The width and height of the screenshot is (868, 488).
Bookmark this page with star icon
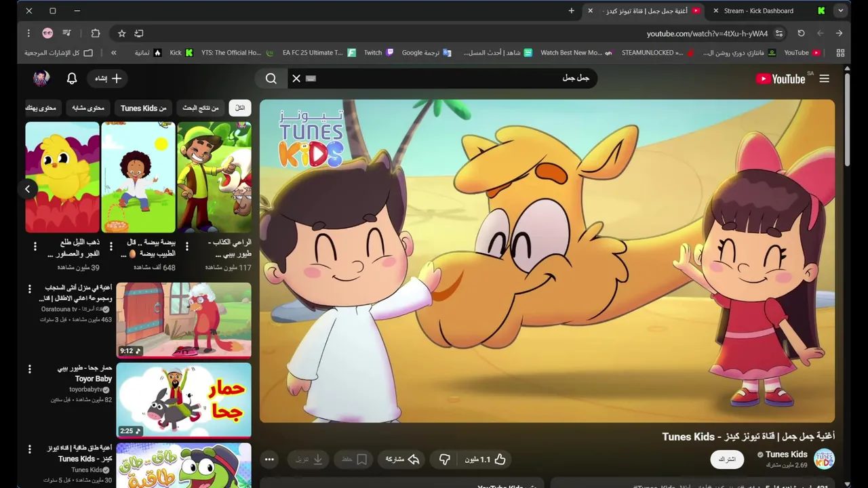pyautogui.click(x=121, y=33)
